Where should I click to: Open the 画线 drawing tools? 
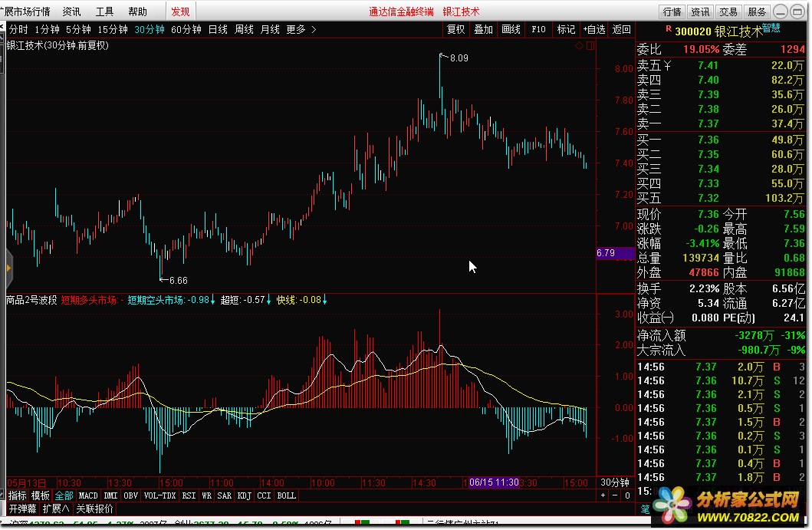[511, 30]
